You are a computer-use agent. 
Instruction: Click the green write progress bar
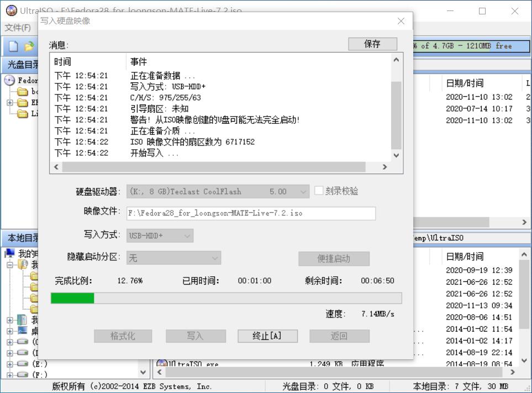click(72, 298)
